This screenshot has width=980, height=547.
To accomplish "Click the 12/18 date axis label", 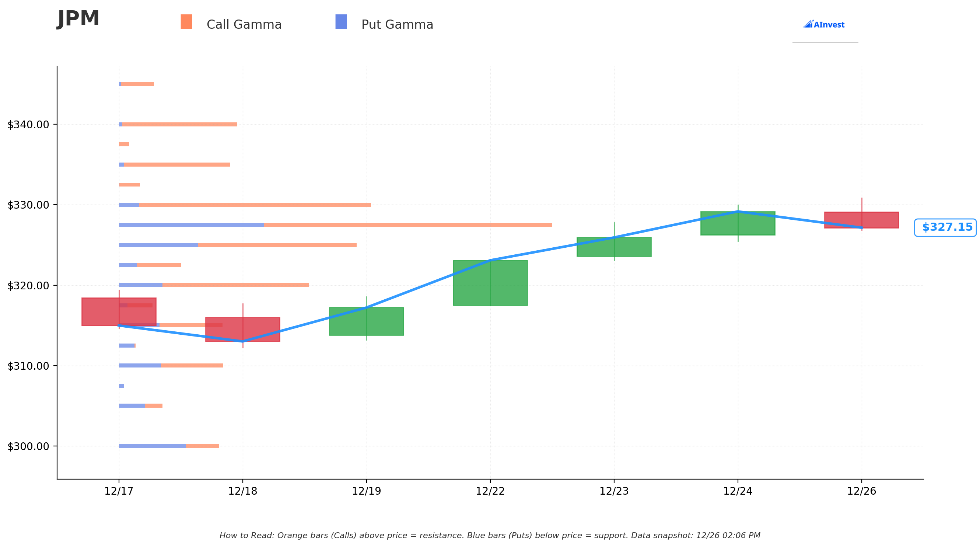I will [243, 491].
